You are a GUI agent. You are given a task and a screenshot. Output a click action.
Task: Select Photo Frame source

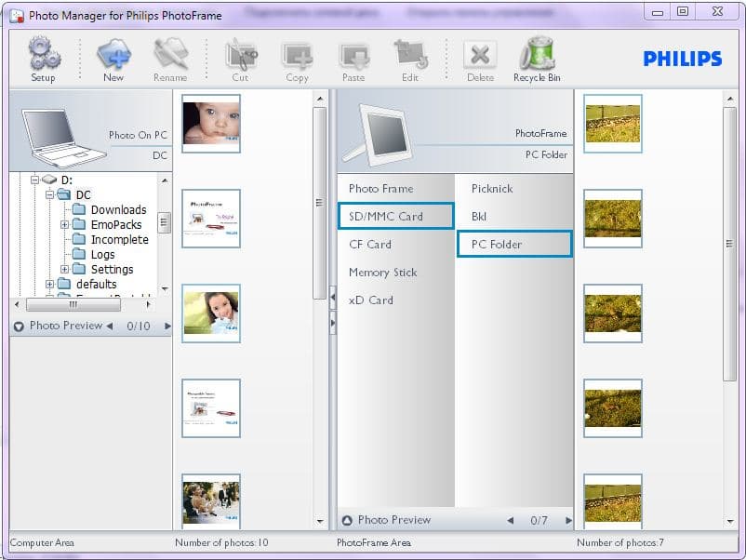[x=396, y=189]
